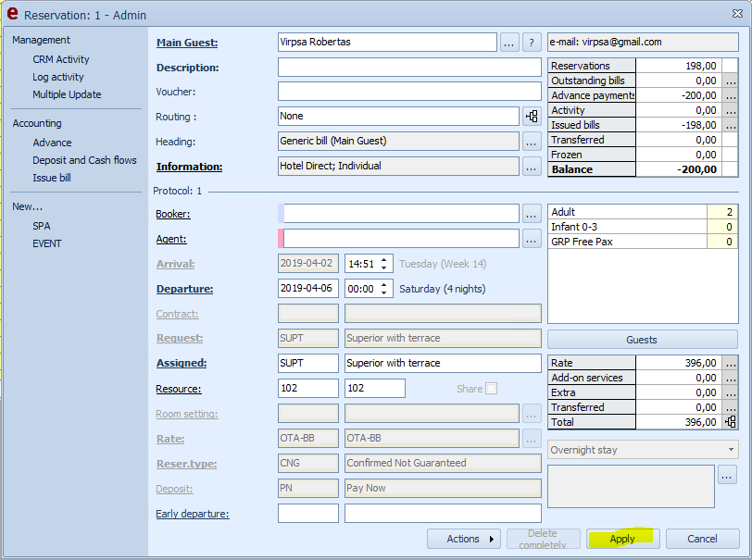This screenshot has width=752, height=560.
Task: Open Advance payments details ellipsis
Action: click(730, 96)
